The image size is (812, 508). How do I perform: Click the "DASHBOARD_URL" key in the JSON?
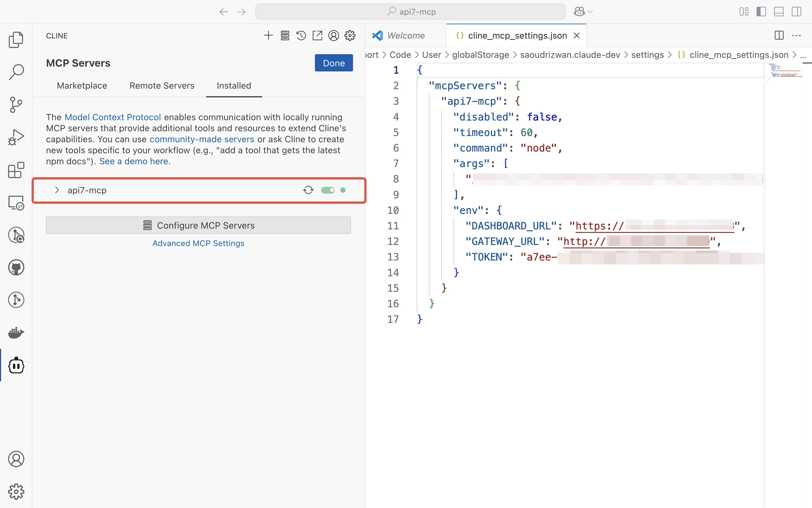(x=511, y=226)
